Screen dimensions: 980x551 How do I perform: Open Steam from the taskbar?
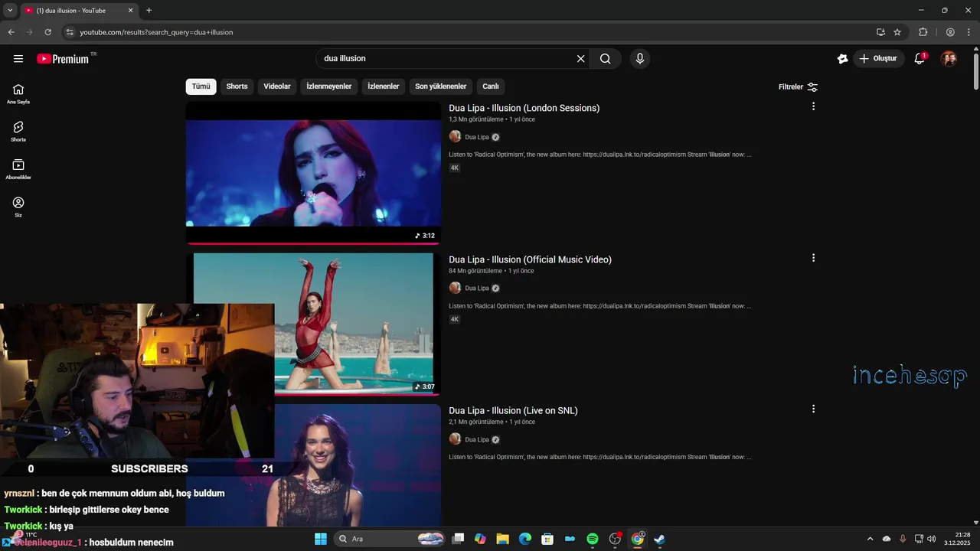pos(659,539)
